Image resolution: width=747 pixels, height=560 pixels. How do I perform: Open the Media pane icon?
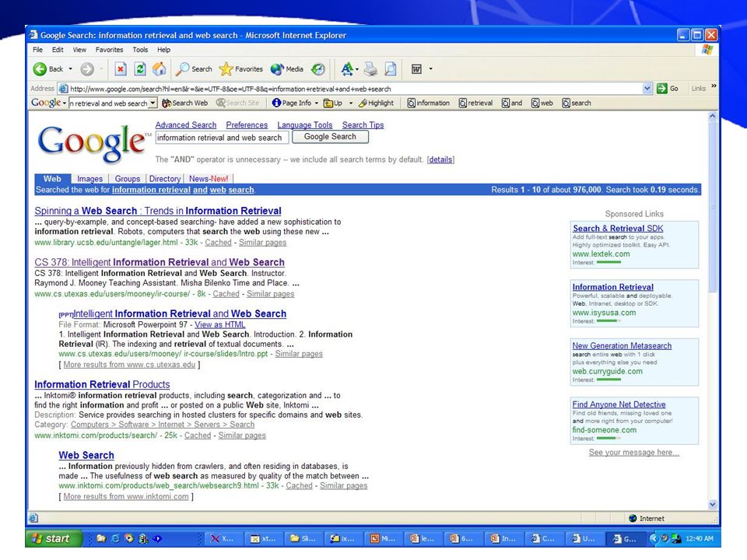(x=277, y=69)
